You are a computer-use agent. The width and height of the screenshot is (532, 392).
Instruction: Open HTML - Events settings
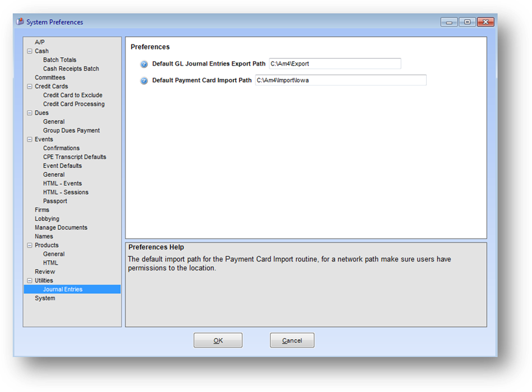[62, 183]
